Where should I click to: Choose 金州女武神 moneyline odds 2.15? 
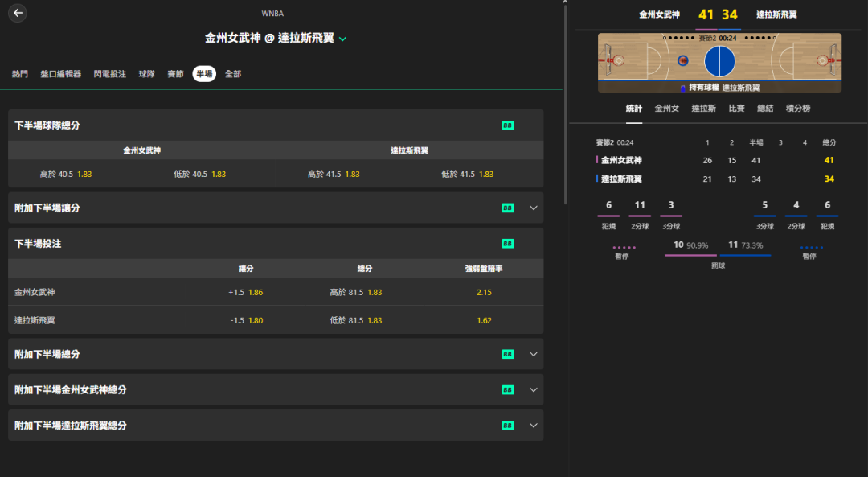[x=484, y=293]
